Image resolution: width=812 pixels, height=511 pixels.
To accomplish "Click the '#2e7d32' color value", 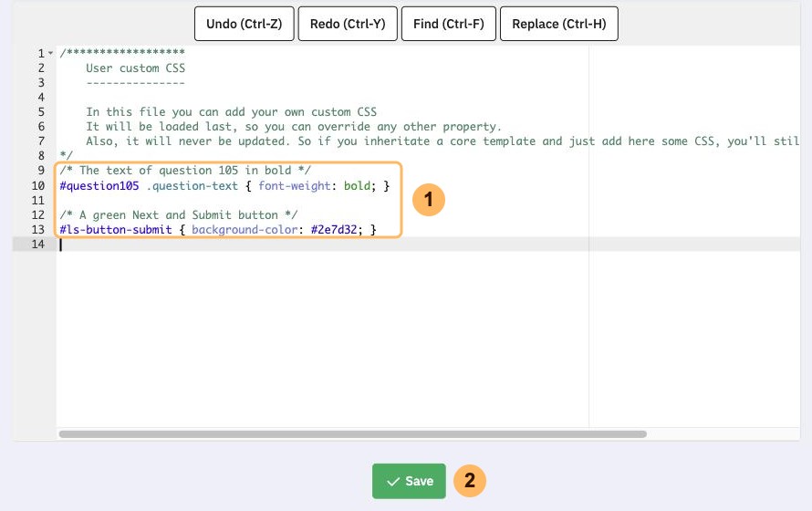I will [x=334, y=229].
